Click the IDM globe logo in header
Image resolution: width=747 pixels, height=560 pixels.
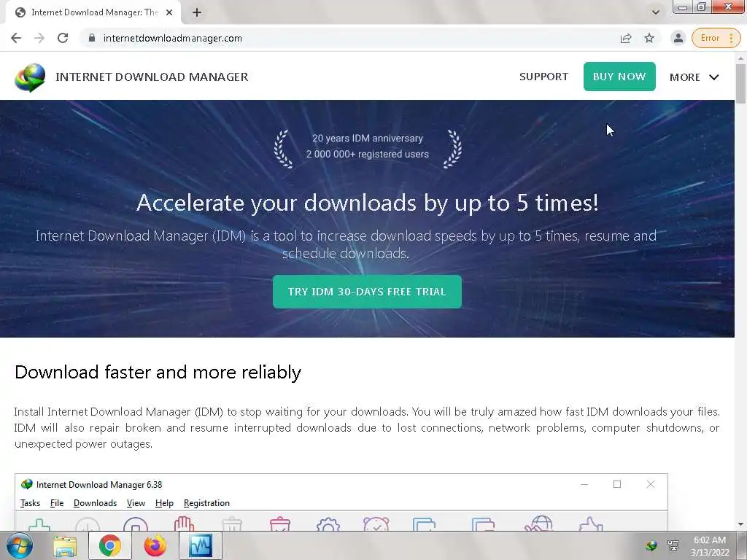click(30, 77)
